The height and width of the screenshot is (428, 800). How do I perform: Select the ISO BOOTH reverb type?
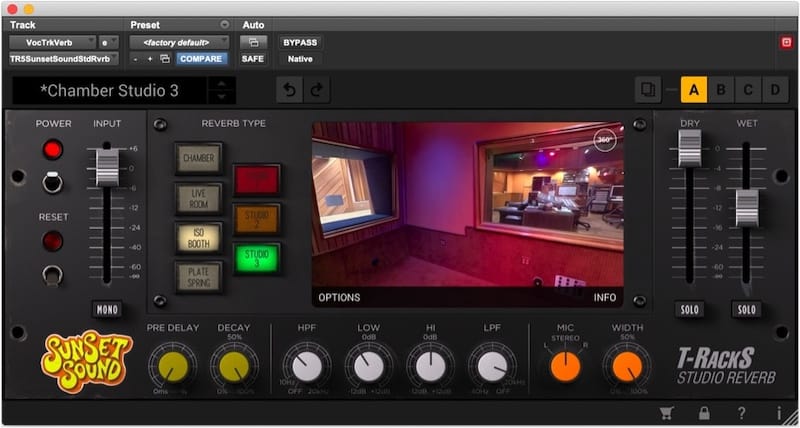tap(198, 238)
